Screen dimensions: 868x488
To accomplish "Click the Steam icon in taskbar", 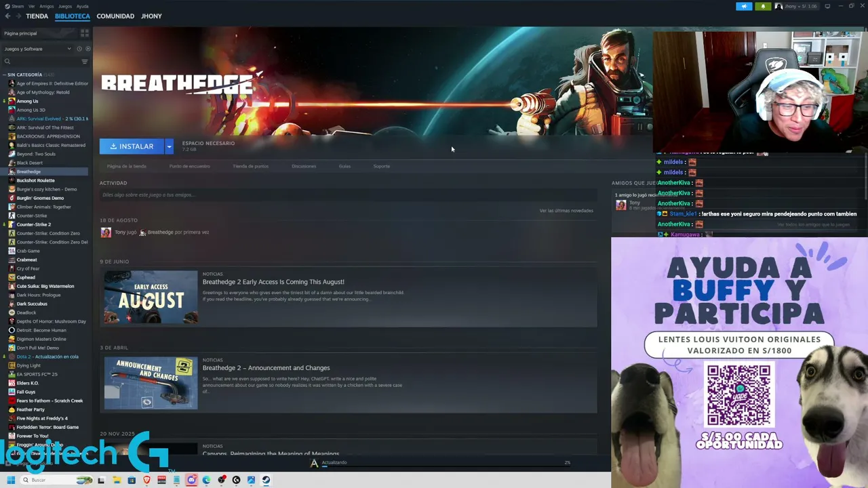I will click(266, 480).
